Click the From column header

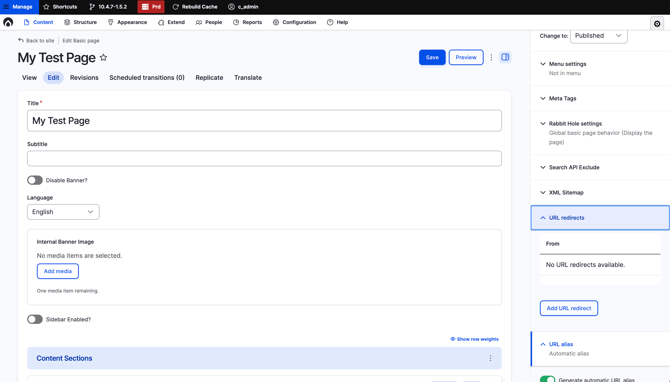(x=552, y=244)
